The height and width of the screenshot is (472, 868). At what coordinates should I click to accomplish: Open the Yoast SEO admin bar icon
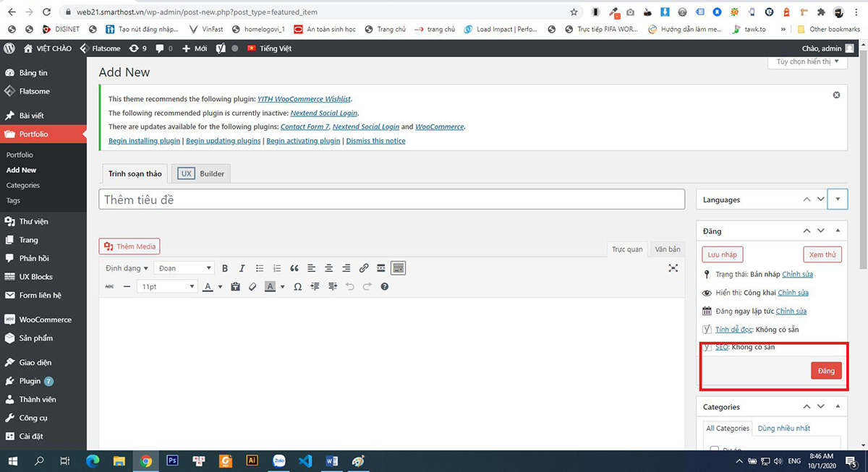[221, 48]
